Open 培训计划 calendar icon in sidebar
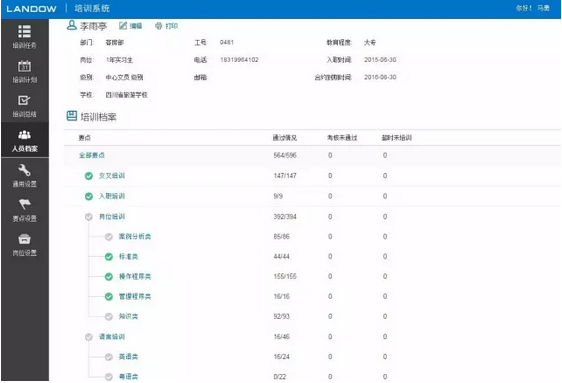Viewport: 562px width, 383px height. coord(24,66)
